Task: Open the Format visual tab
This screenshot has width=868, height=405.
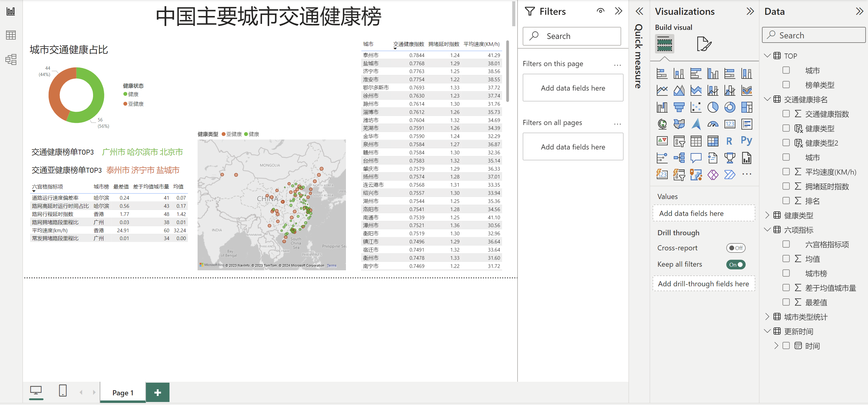Action: point(704,44)
